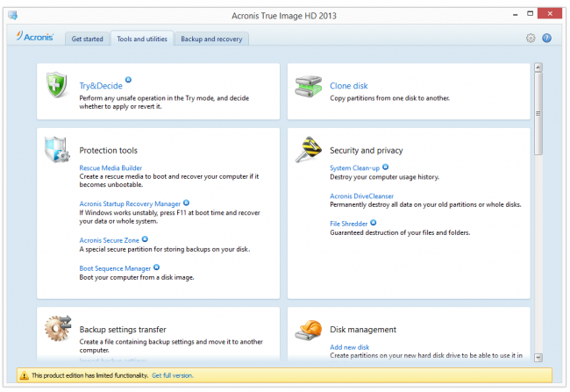This screenshot has width=570, height=392.
Task: Click the Add new disk link
Action: coord(351,347)
